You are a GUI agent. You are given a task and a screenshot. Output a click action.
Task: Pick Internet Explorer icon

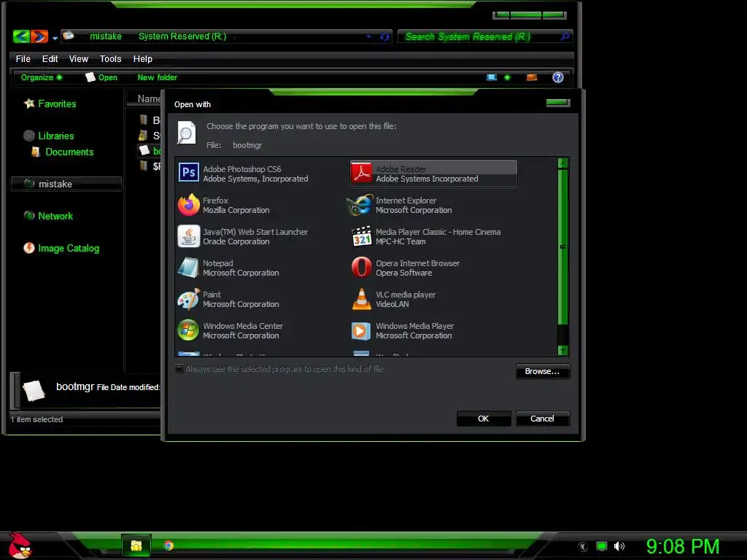tap(360, 205)
